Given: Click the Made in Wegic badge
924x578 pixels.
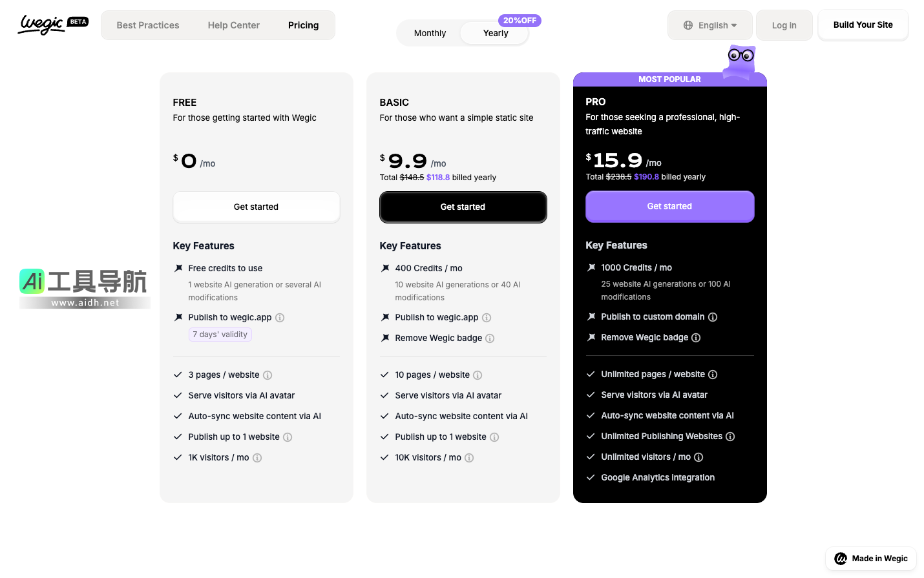Looking at the screenshot, I should coord(871,559).
